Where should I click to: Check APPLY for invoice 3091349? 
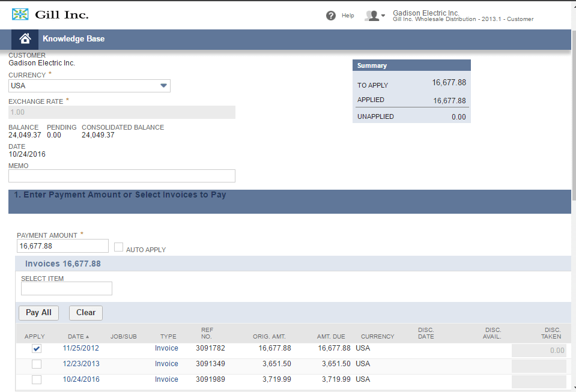pyautogui.click(x=37, y=364)
